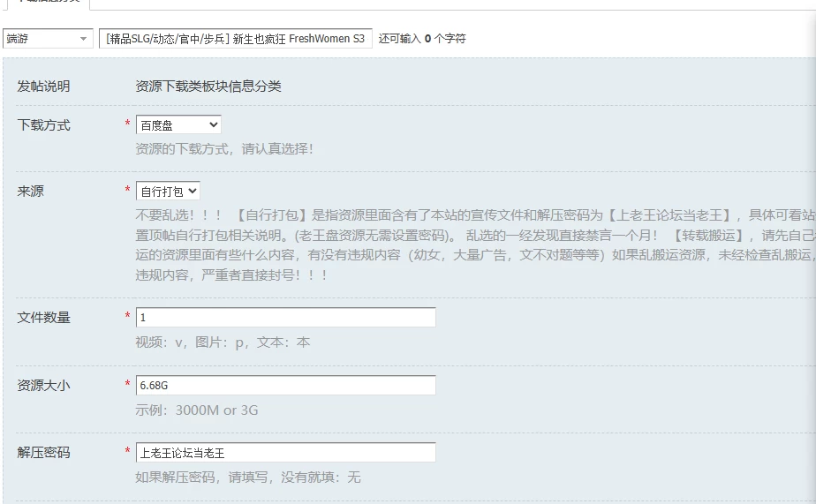The width and height of the screenshot is (816, 504).
Task: Open the 来源 dropdown showing 自行打包
Action: [x=168, y=191]
